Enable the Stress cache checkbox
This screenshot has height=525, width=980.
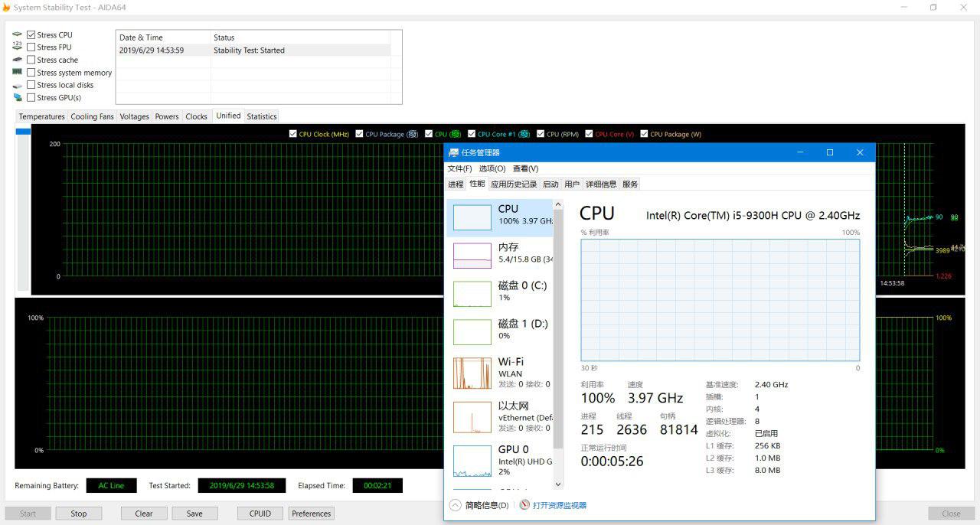click(x=31, y=59)
